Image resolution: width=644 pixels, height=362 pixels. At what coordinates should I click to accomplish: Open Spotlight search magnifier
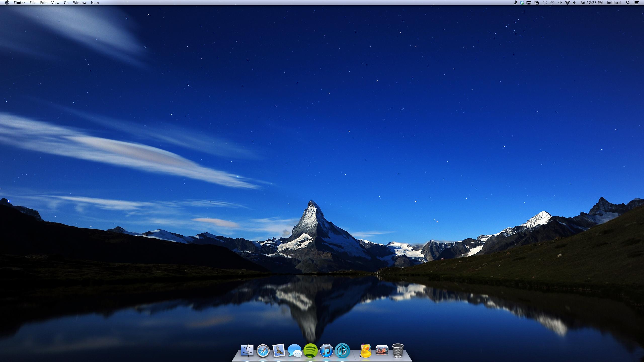pos(628,3)
